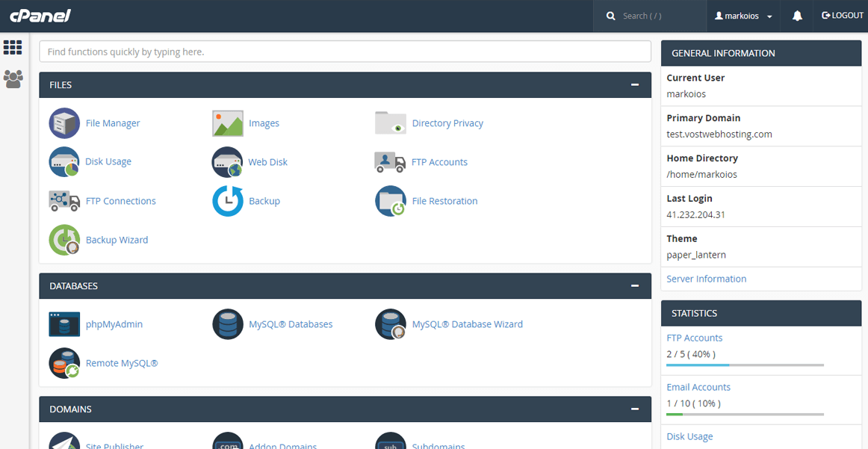Open the File Manager icon
The width and height of the screenshot is (868, 449).
click(x=64, y=123)
